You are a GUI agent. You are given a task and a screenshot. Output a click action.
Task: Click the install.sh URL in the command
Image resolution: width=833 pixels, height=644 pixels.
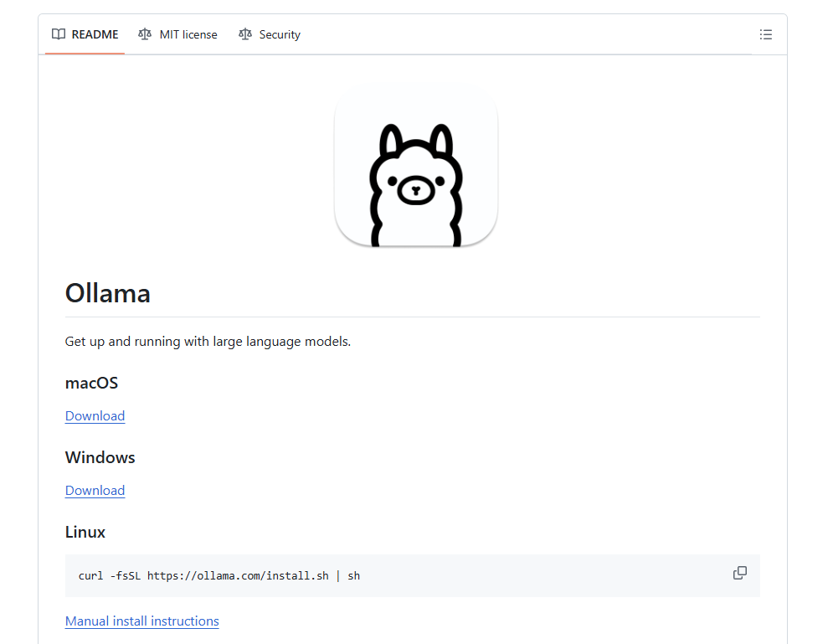tap(238, 576)
